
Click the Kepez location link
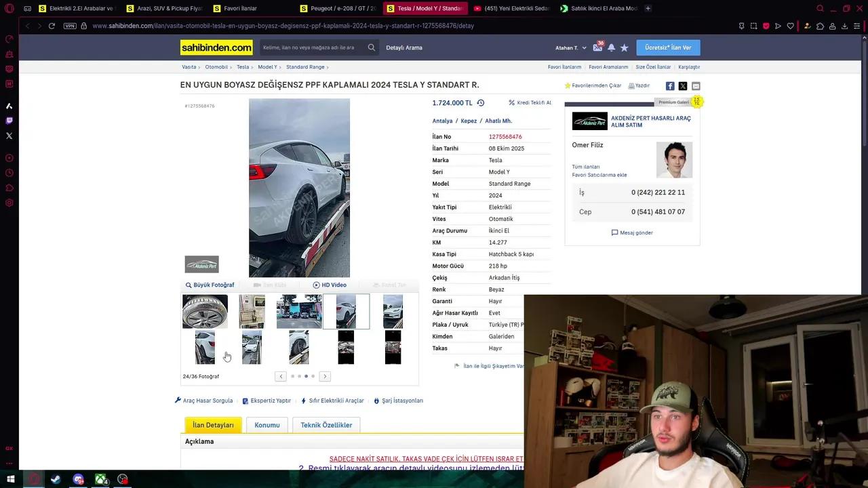(469, 121)
